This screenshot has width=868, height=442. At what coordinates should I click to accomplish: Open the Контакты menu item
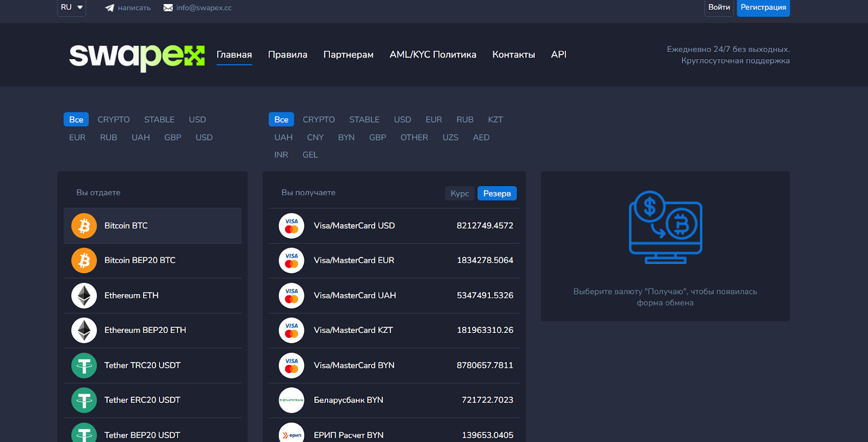514,55
